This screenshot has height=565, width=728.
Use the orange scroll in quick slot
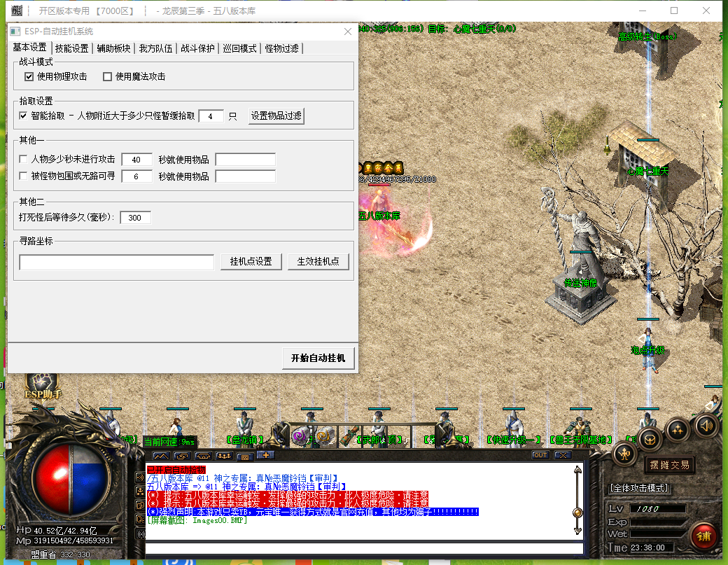[x=323, y=436]
